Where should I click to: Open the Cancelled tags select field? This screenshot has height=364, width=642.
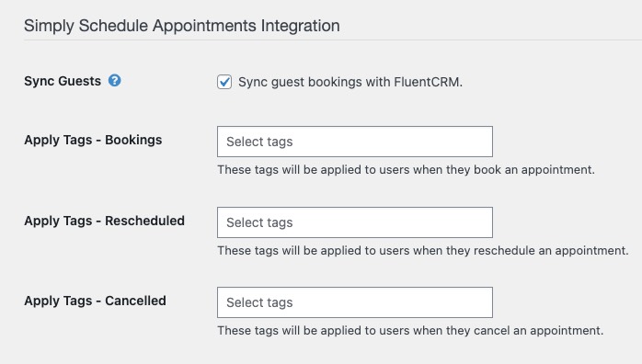point(355,302)
